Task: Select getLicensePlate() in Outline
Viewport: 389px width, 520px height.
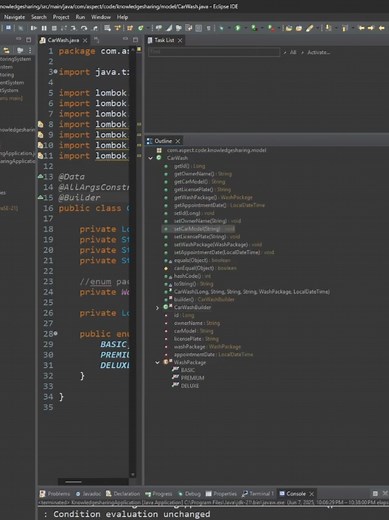Action: [202, 189]
